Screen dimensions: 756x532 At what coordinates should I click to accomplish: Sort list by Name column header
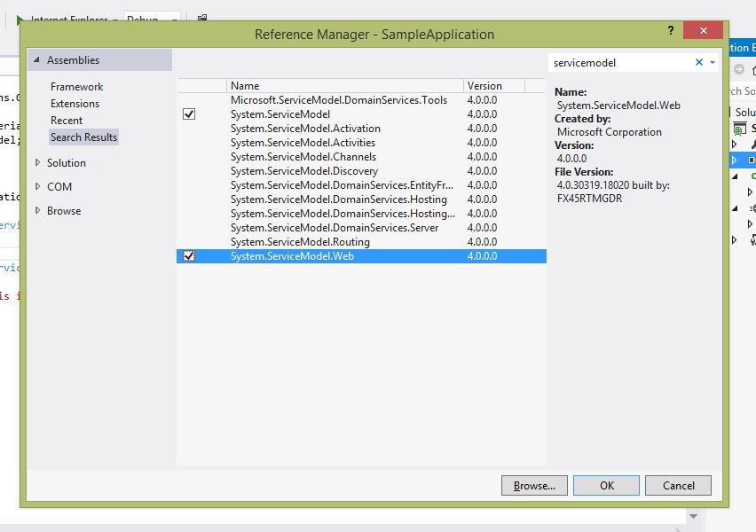tap(345, 86)
